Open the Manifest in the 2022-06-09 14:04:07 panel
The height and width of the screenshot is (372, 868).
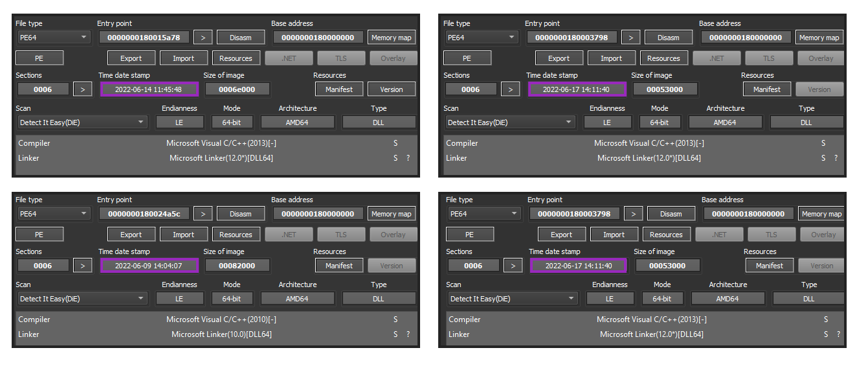(x=339, y=266)
